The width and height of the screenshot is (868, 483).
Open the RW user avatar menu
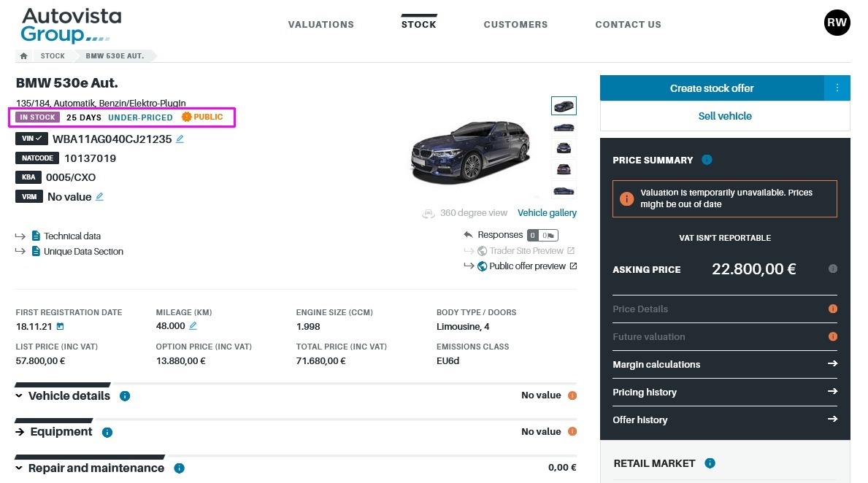point(837,23)
